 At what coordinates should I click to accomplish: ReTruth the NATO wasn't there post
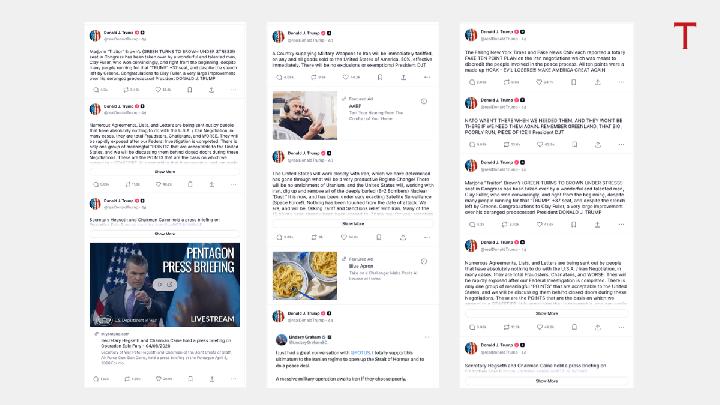coord(506,145)
